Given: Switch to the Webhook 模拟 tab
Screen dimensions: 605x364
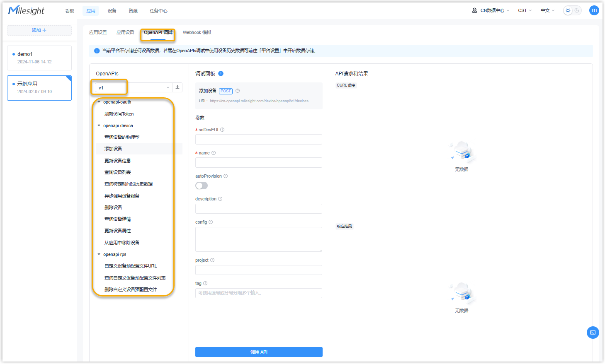Looking at the screenshot, I should (197, 32).
